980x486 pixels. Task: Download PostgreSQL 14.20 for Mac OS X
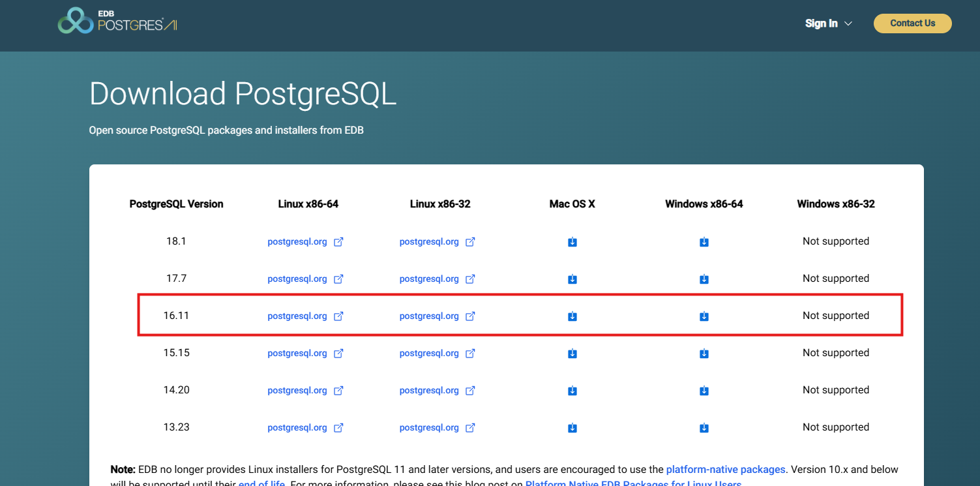coord(572,391)
